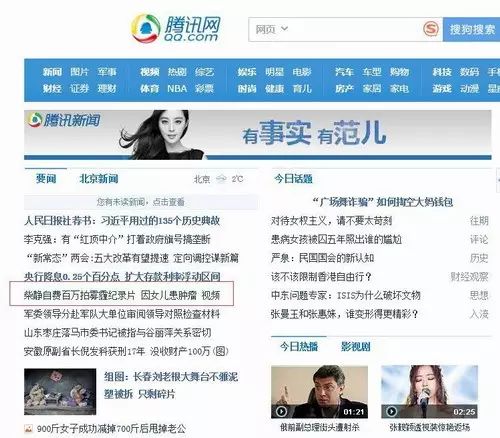
Task: Click 财经观察 category link
Action: click(x=469, y=277)
